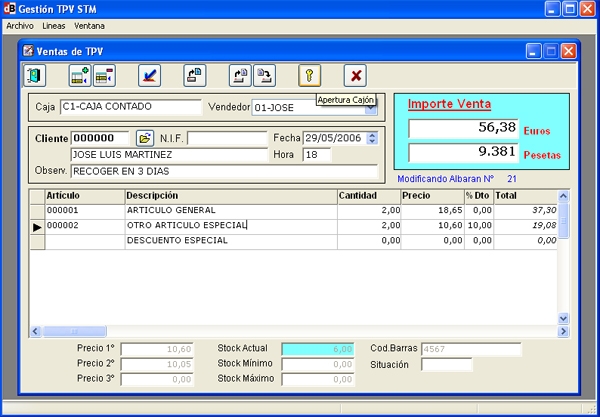Click the N.I.F. input field
600x417 pixels.
point(227,138)
